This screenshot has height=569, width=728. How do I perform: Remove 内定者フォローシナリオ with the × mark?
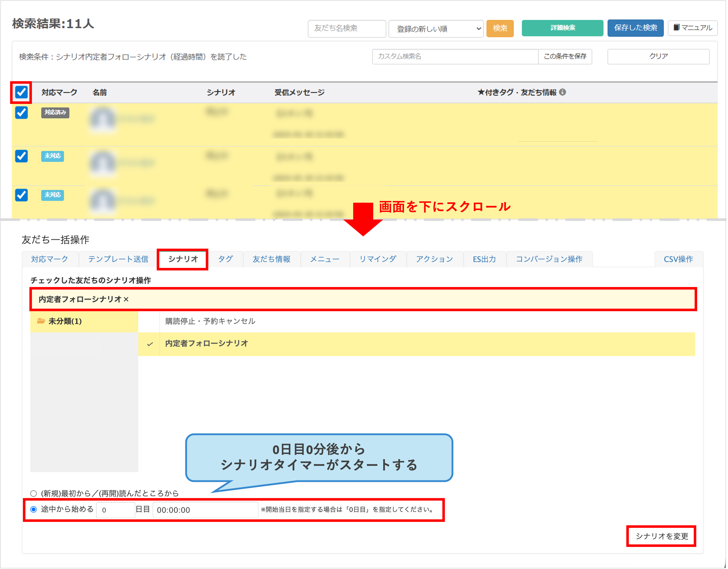[126, 299]
